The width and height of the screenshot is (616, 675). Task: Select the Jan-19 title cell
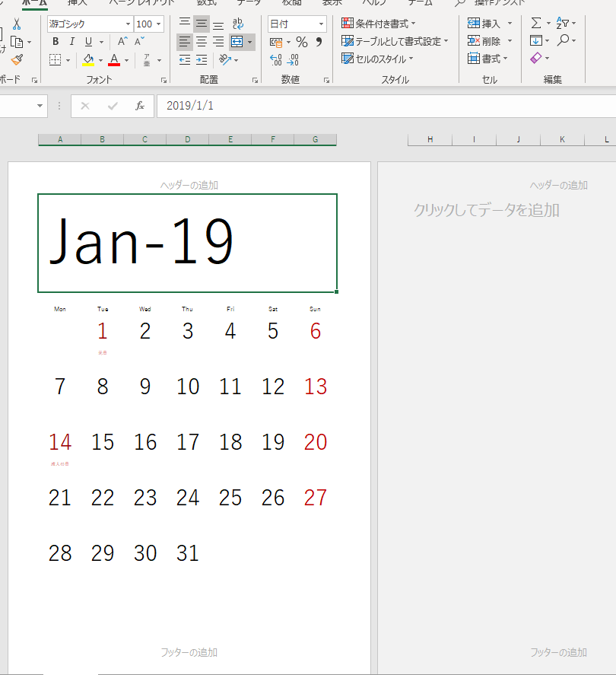pos(187,243)
